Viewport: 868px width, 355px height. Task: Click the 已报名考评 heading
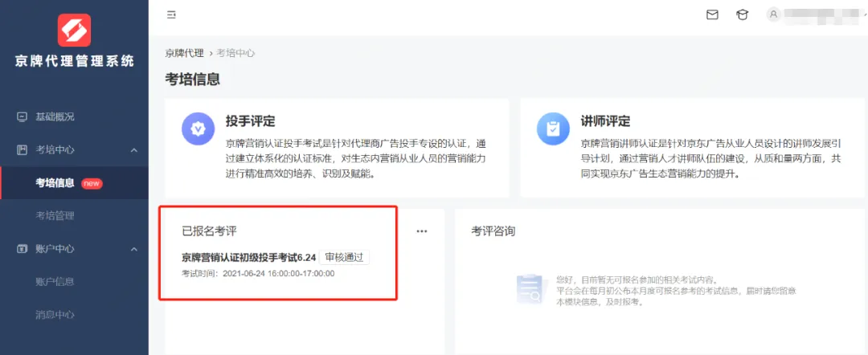coord(209,231)
